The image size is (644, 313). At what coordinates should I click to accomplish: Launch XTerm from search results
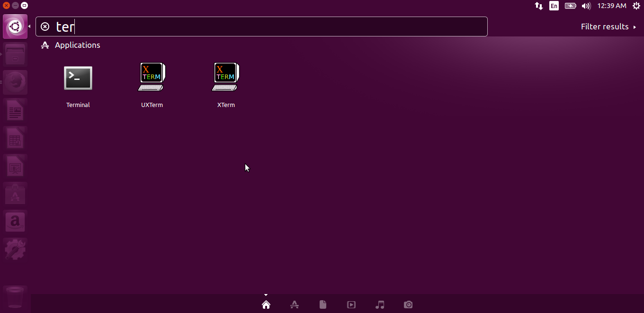(226, 77)
